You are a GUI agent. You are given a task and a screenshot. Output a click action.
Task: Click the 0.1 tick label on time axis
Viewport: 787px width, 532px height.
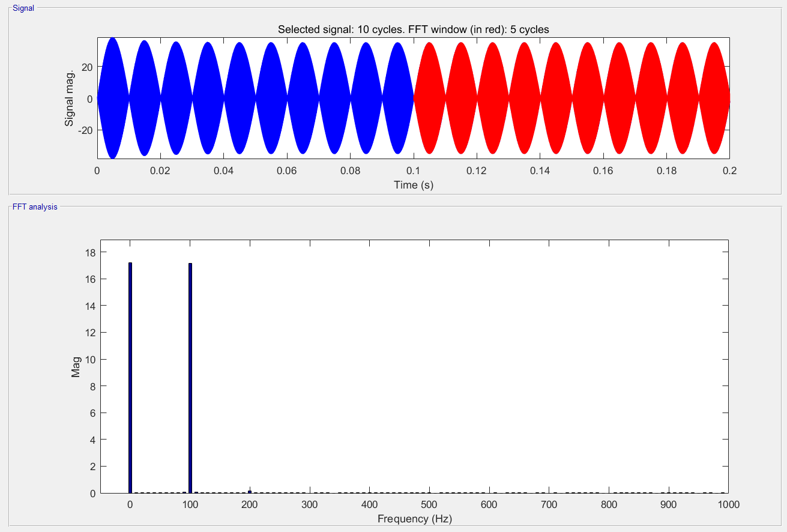[414, 171]
